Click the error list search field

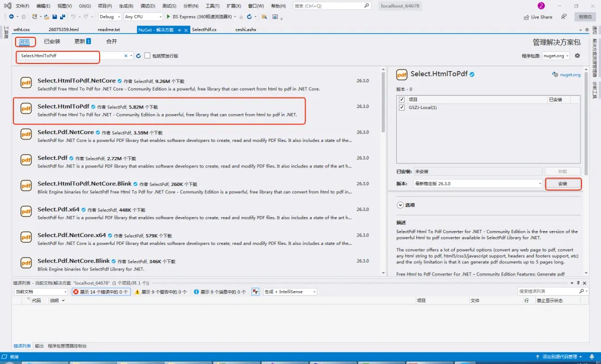click(x=548, y=292)
